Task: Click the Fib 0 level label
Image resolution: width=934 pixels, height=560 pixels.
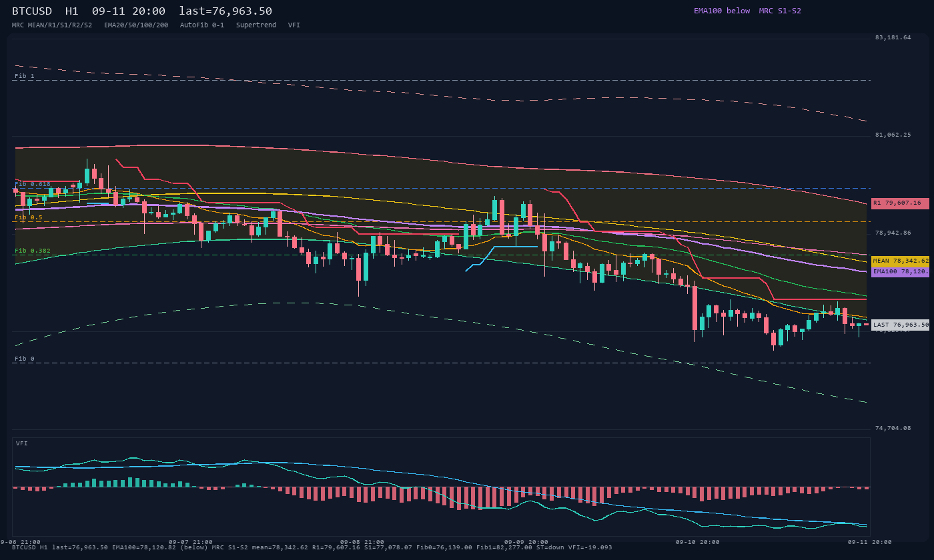Action: 25,359
